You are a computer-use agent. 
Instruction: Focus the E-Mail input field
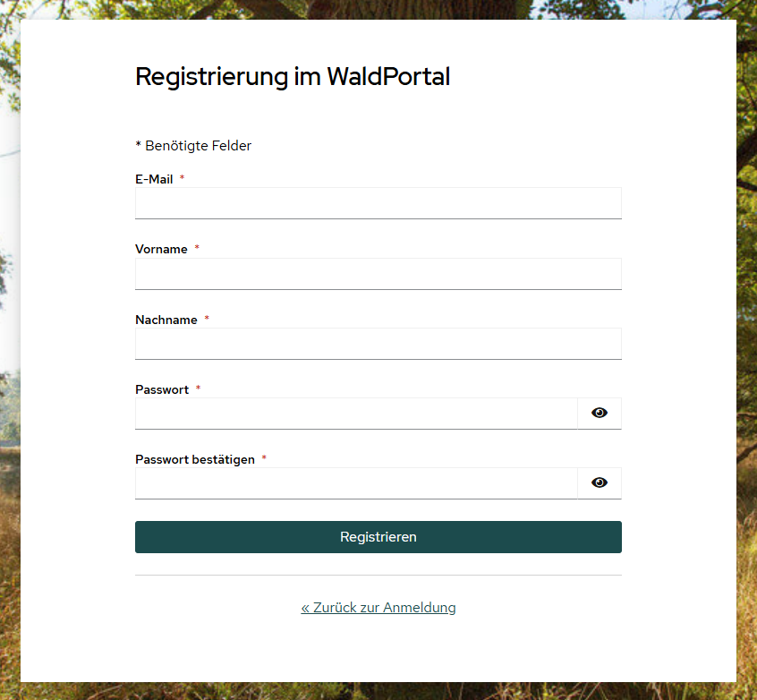pos(378,203)
